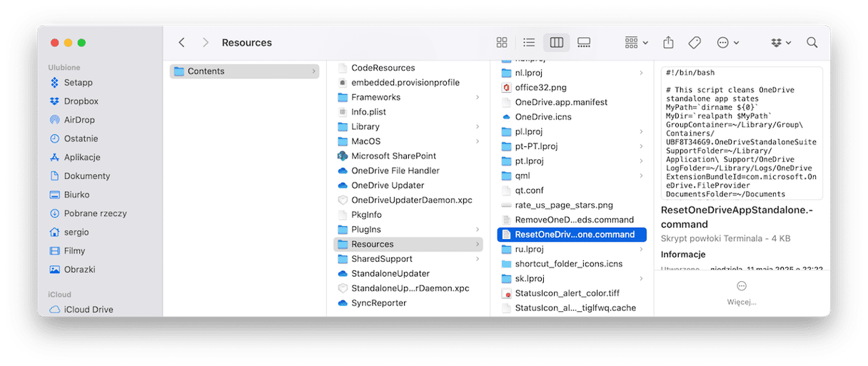
Task: Select the qt.conf file
Action: coord(529,190)
